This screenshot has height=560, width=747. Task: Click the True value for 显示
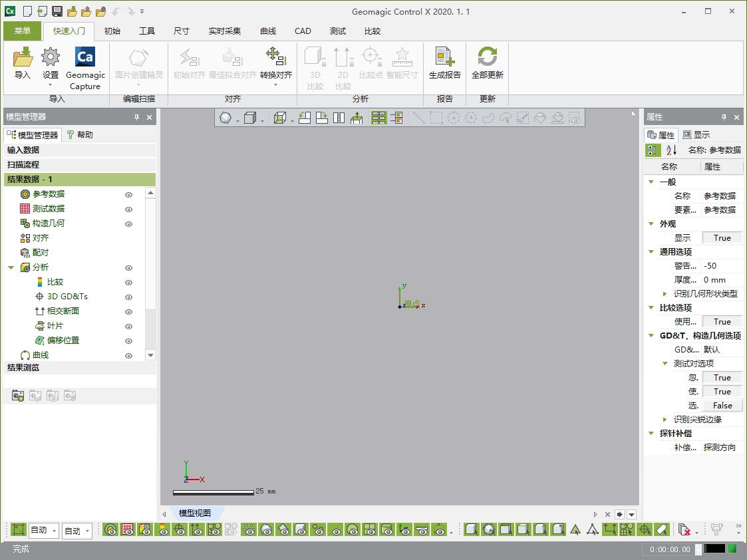click(722, 238)
